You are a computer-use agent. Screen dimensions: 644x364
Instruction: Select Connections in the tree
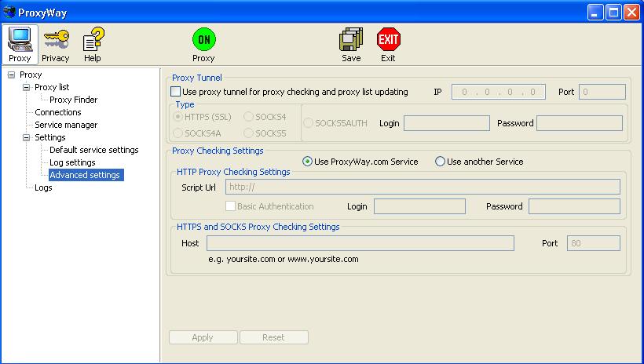pos(58,112)
